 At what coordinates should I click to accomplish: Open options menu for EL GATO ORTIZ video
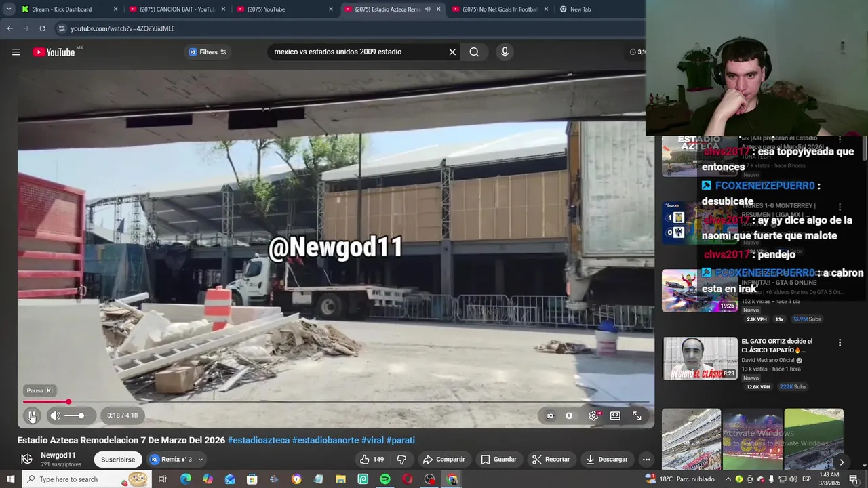(840, 343)
